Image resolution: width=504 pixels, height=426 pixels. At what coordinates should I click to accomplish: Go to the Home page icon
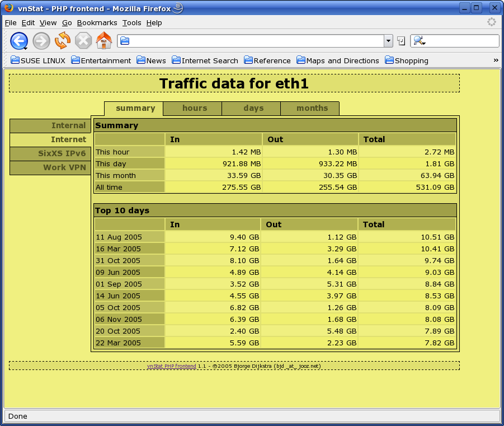(x=104, y=41)
